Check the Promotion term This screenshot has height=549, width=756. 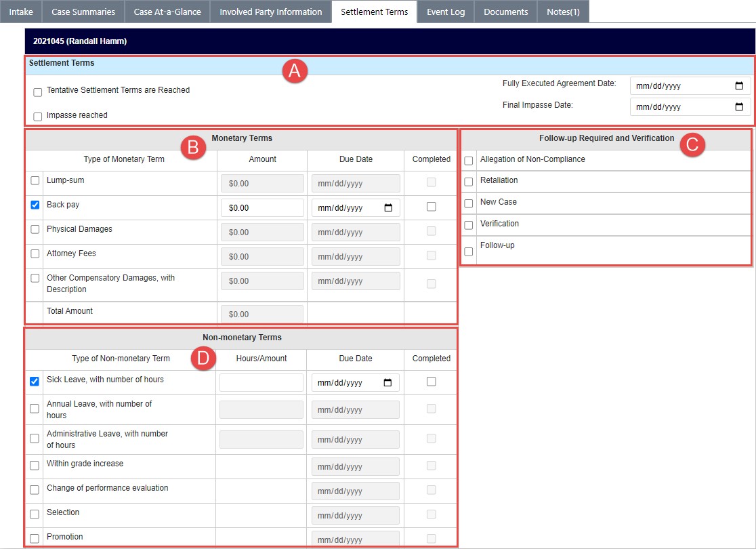(35, 539)
